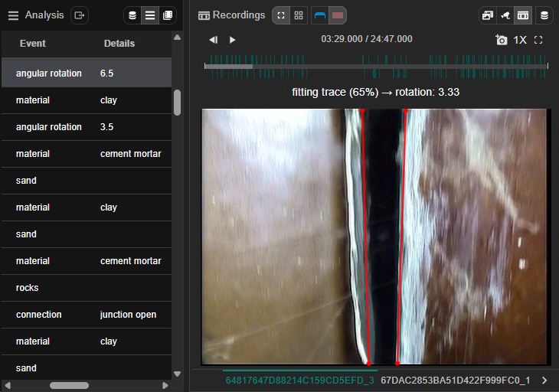Click the surveillance camera icon
Viewport: 559px width, 392px height.
pyautogui.click(x=505, y=15)
